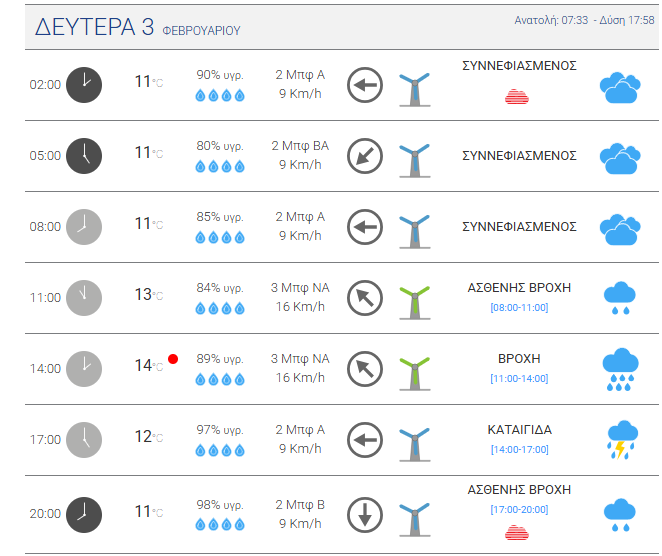
Task: Click the ΚΑΤΑΙΓΙΔΑ forecast label
Action: [x=519, y=430]
